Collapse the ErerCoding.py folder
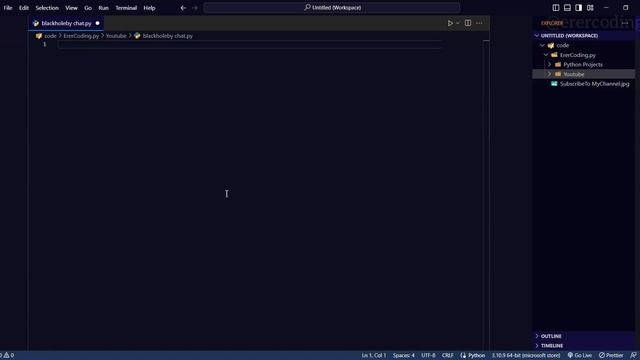640x360 pixels. pyautogui.click(x=546, y=55)
